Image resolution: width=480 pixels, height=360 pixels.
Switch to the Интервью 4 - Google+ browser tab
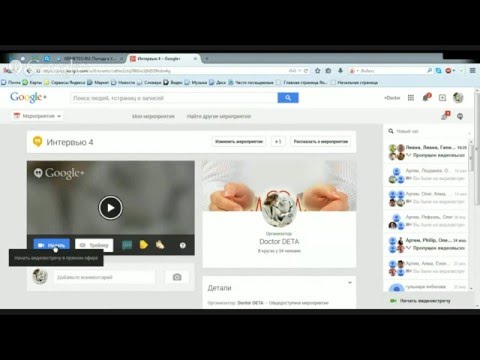pyautogui.click(x=163, y=59)
